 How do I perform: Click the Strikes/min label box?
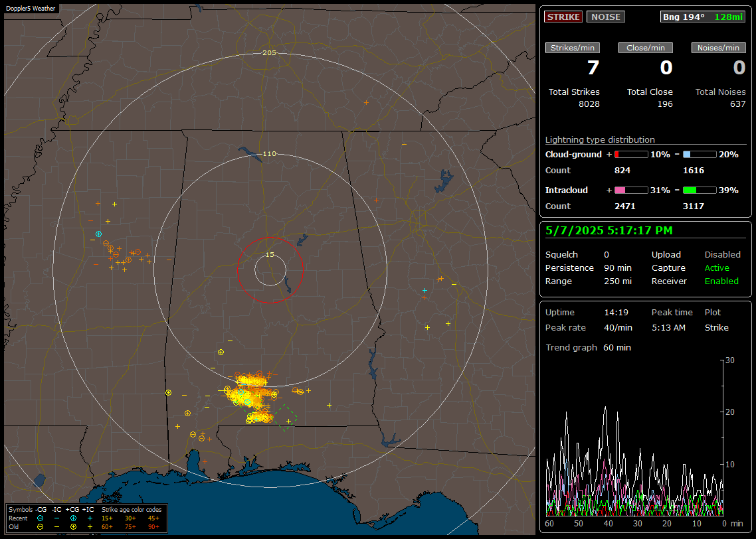[x=573, y=48]
